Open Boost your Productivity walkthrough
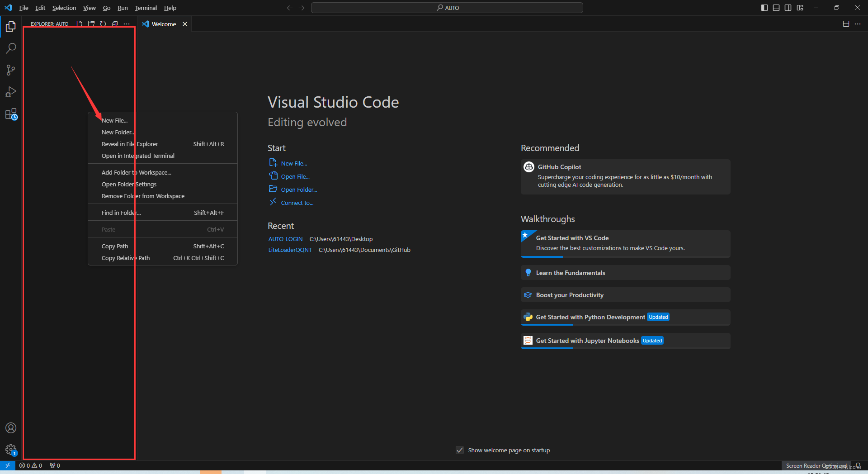 [625, 295]
